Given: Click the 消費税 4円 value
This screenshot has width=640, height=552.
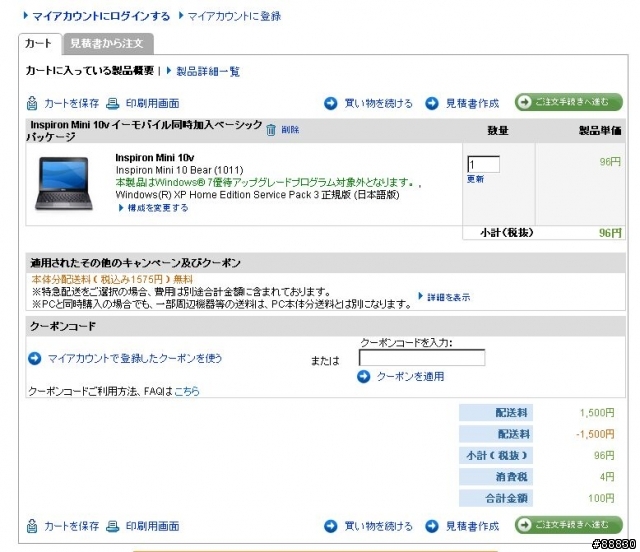Looking at the screenshot, I should point(607,477).
